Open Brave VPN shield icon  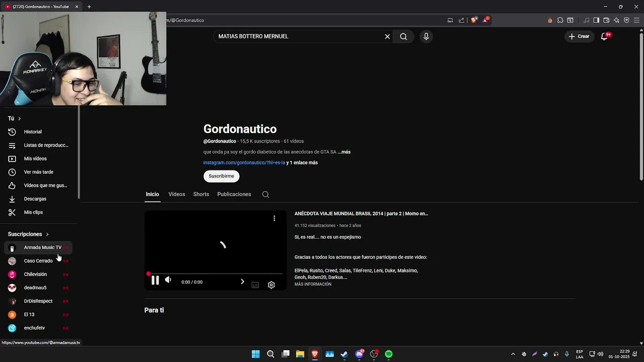pyautogui.click(x=626, y=20)
